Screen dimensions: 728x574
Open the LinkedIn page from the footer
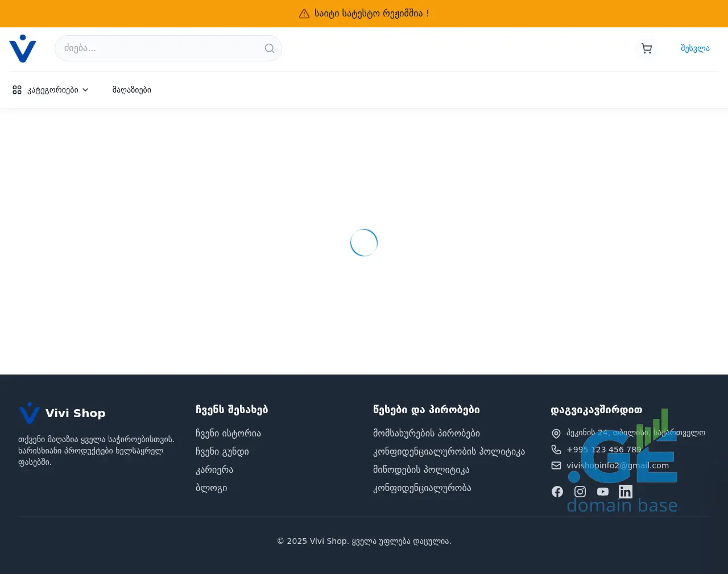[626, 492]
